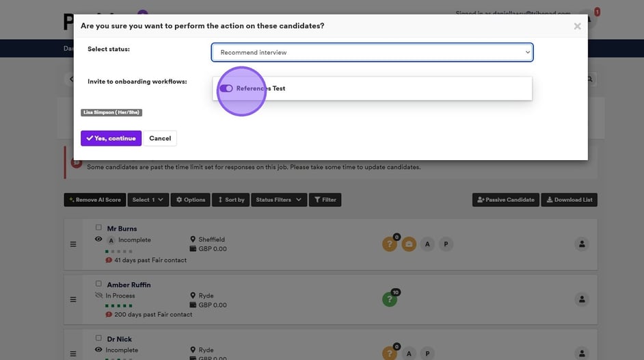Click the Filter funnel button
This screenshot has height=360, width=644.
click(x=325, y=200)
